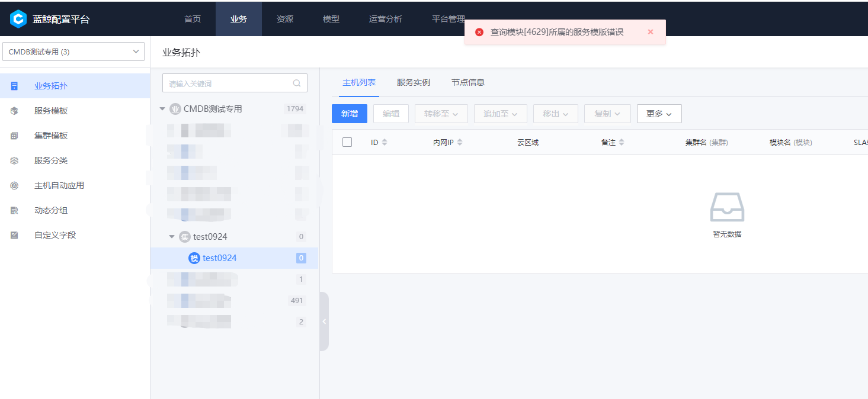Screen dimensions: 868x399
Task: Sort by 内网IP column arrows
Action: coord(460,143)
